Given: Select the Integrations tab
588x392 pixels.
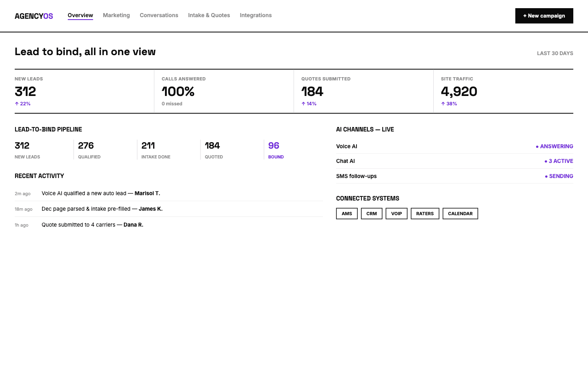Looking at the screenshot, I should pos(256,16).
